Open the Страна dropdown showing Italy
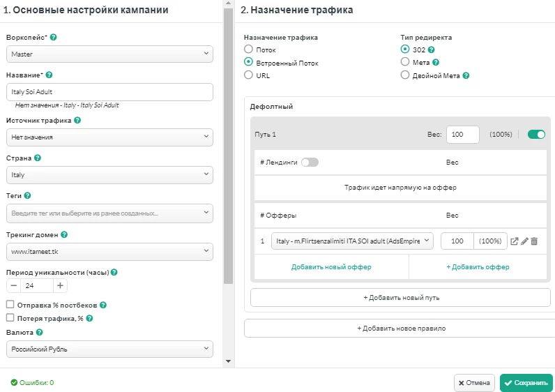The image size is (555, 392). click(109, 175)
